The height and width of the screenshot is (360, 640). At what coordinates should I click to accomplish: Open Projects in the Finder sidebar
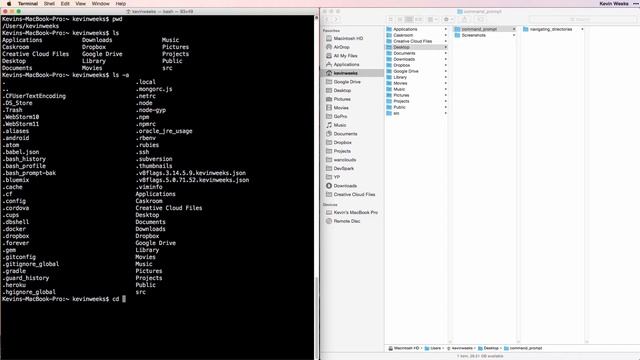click(338, 151)
